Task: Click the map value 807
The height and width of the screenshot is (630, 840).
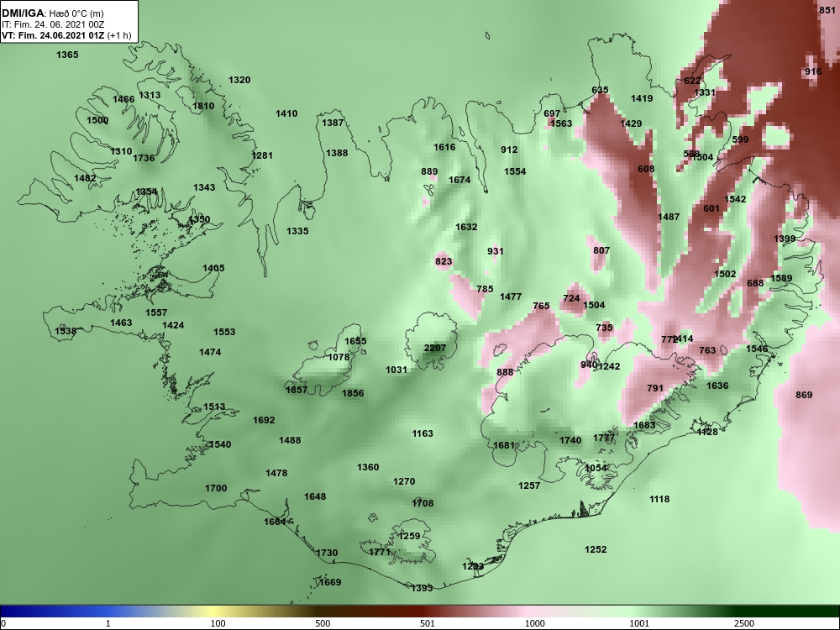Action: 601,250
